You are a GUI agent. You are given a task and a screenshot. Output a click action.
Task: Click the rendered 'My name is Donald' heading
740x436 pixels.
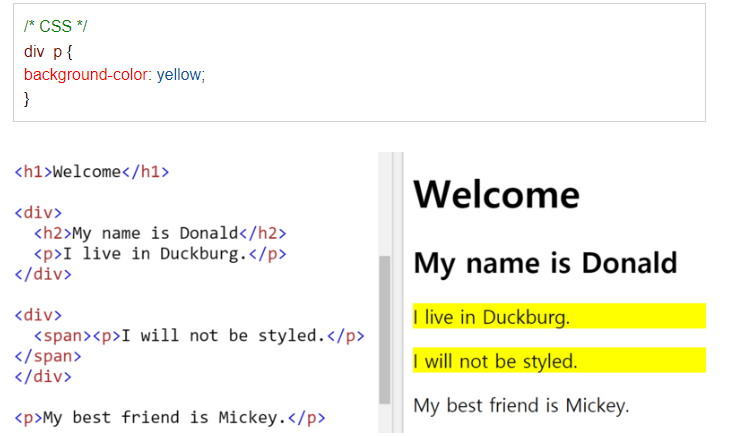[x=545, y=263]
